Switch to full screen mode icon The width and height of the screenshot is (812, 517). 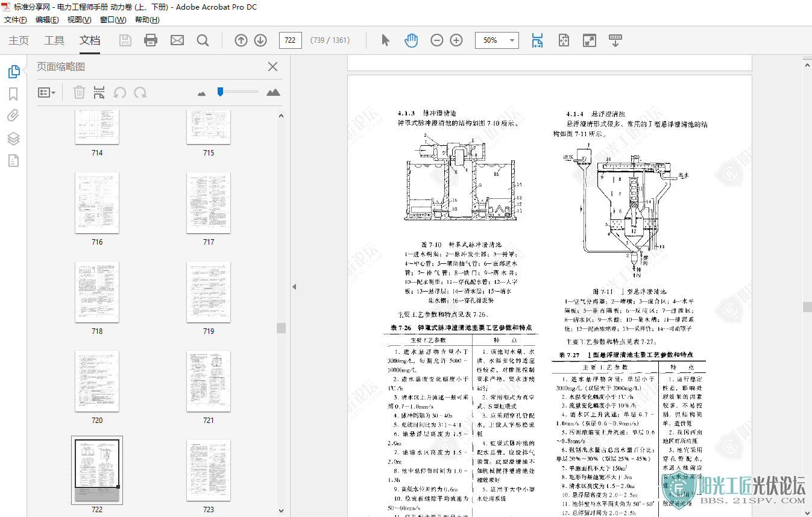click(590, 40)
